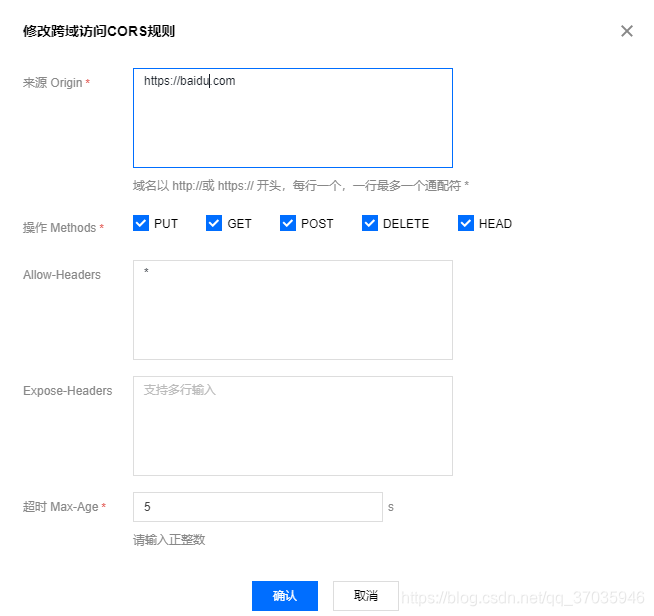The image size is (654, 616).
Task: Click the Allow-Headers label
Action: coord(62,275)
